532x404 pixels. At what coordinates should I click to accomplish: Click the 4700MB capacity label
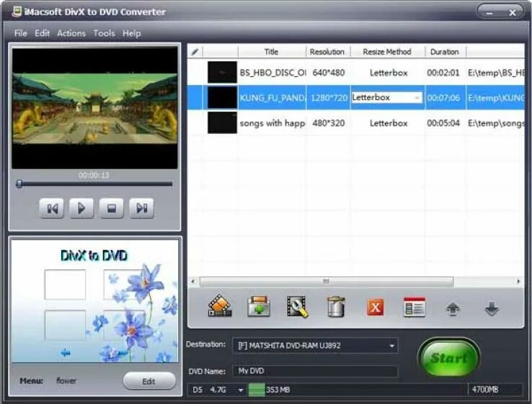click(485, 390)
